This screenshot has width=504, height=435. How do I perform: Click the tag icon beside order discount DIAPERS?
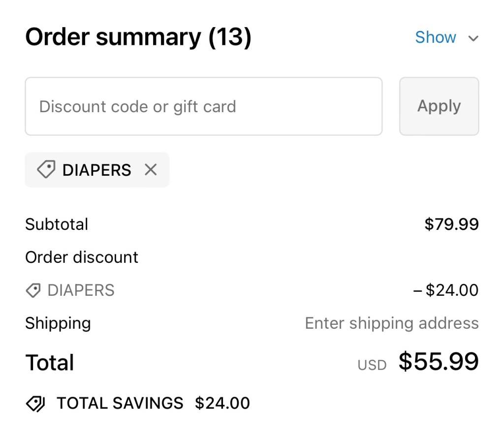click(33, 290)
